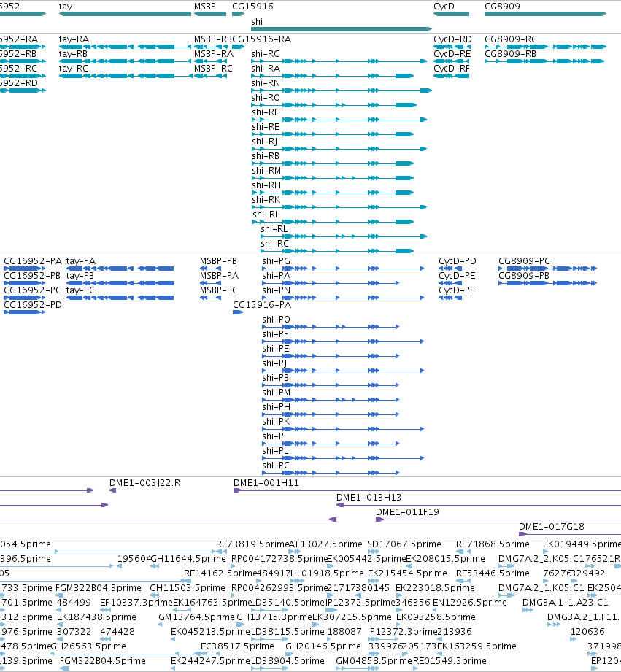Open transcript CycD-RD
Viewport: 621px width, 672px height.
(x=452, y=39)
